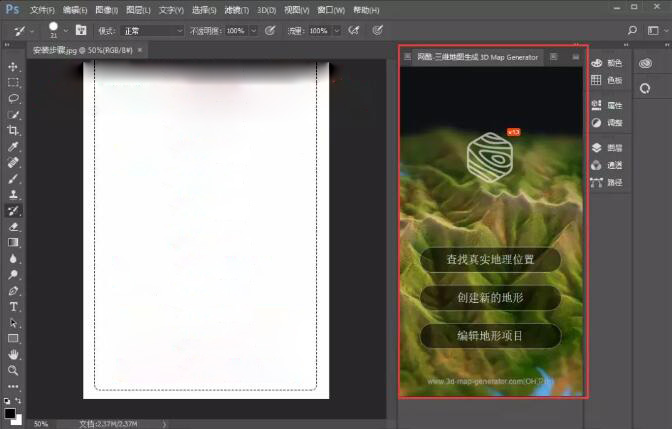Select the History Brush tool
Viewport: 672px width, 429px height.
click(x=13, y=210)
